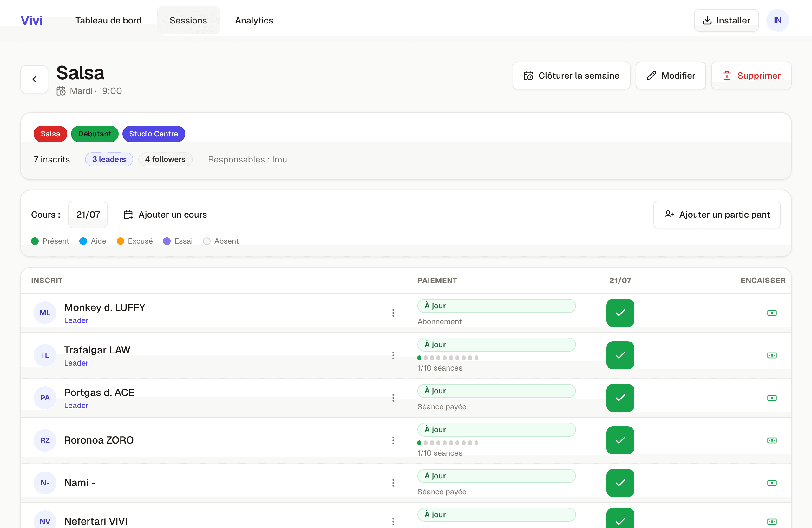
Task: Open the Tableau de bord tab
Action: pyautogui.click(x=108, y=21)
